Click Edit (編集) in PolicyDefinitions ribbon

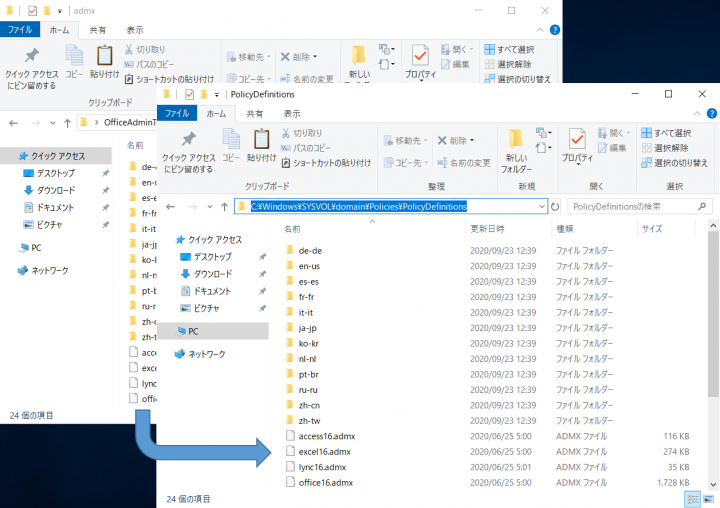[612, 148]
